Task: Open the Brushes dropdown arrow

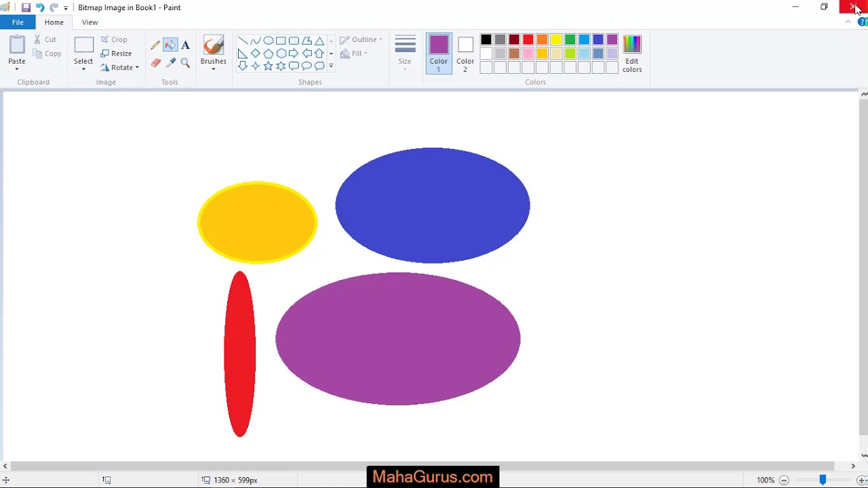Action: click(213, 69)
